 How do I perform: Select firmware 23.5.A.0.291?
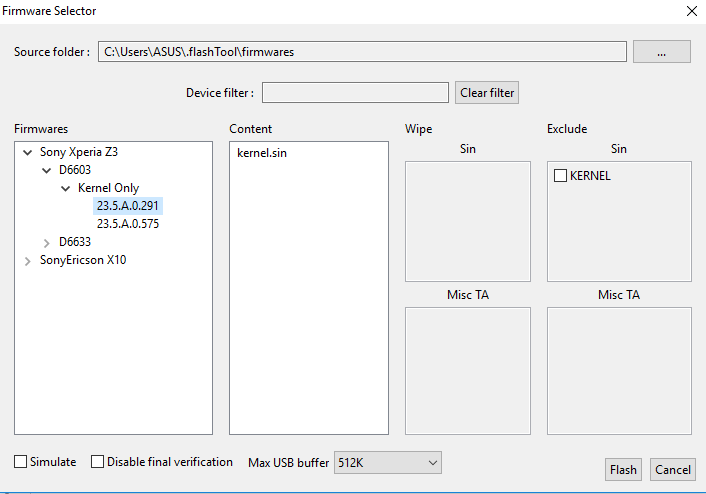(128, 206)
